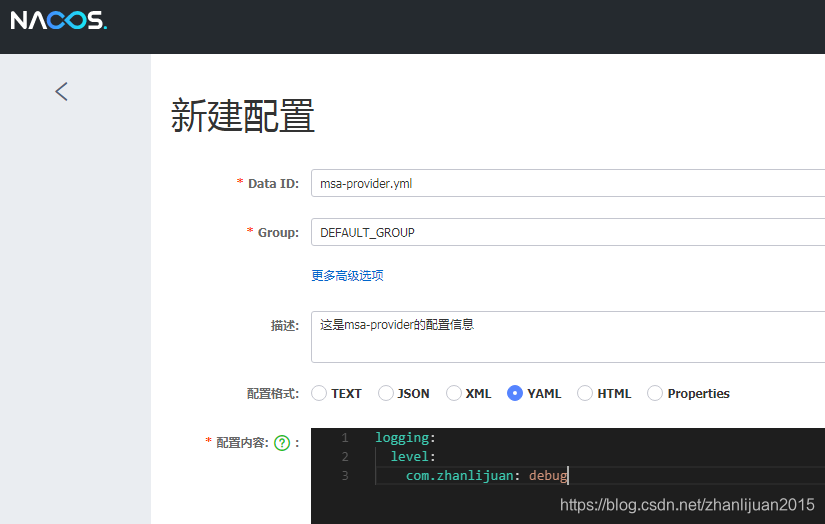Click the 'level:' line in the editor
The width and height of the screenshot is (825, 524).
point(413,457)
